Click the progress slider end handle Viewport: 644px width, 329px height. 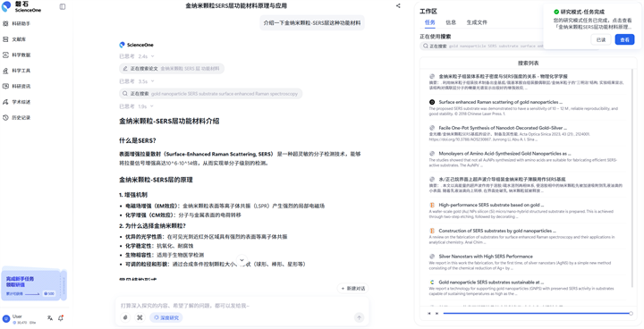pyautogui.click(x=631, y=314)
